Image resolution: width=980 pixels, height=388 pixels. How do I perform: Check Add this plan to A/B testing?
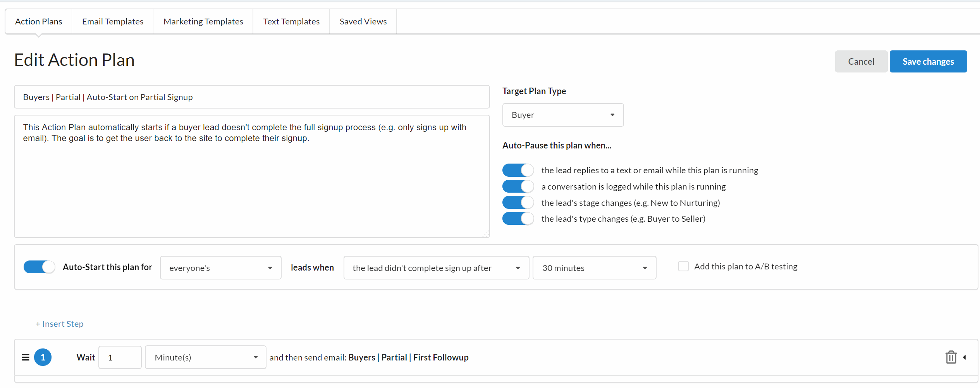pos(683,266)
